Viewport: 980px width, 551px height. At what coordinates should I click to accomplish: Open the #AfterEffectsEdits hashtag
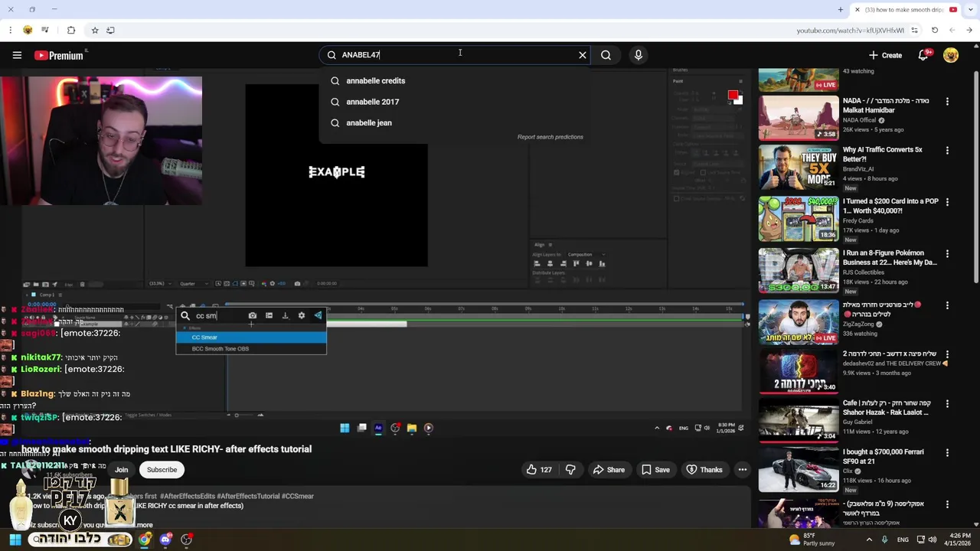coord(188,496)
